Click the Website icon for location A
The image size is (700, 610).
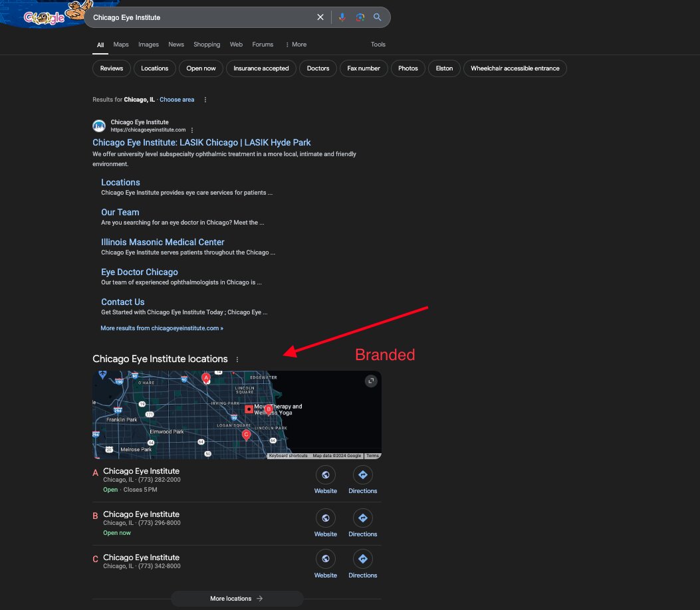click(x=326, y=475)
